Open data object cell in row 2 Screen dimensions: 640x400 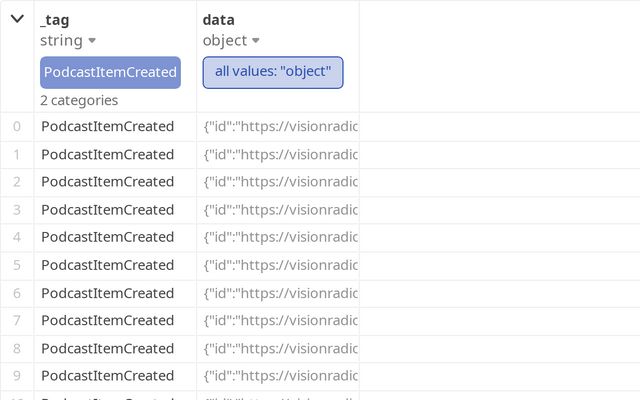pos(279,182)
